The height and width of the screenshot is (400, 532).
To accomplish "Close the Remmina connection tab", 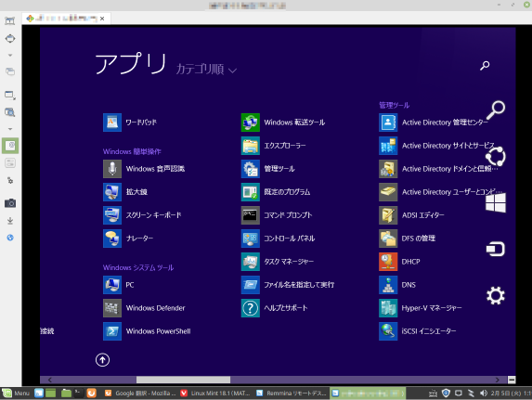I will pos(102,19).
